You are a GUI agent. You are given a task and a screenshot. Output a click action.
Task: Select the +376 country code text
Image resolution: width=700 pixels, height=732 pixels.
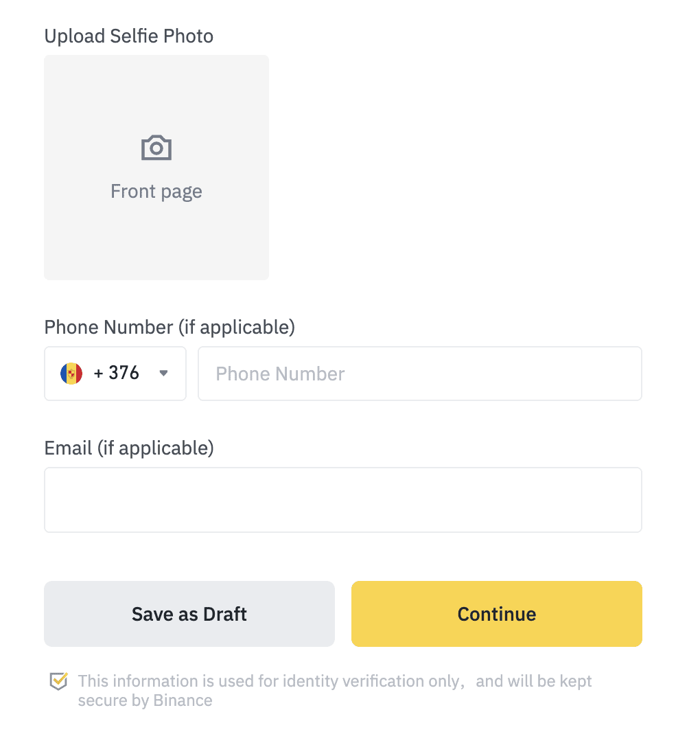coord(117,373)
